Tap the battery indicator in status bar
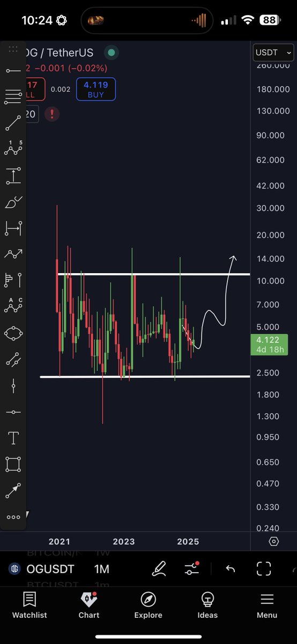This screenshot has width=297, height=644. coord(269,20)
